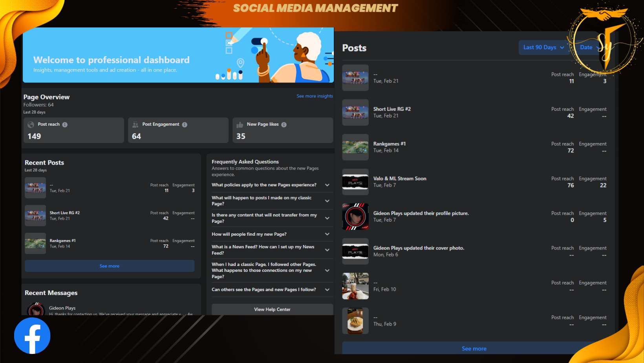The width and height of the screenshot is (644, 363).
Task: Expand 'How will people find my new Page?'
Action: click(x=327, y=234)
